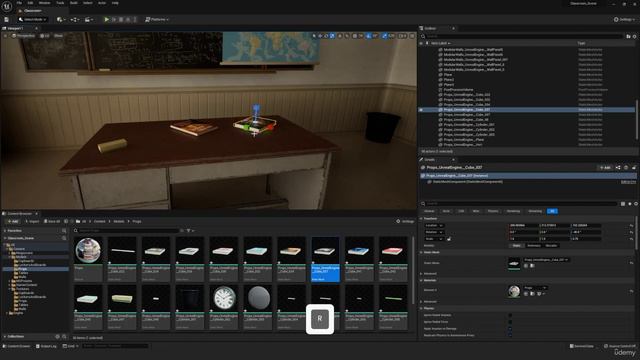Click the Save current level icon
640x360 pixels.
[x=6, y=19]
